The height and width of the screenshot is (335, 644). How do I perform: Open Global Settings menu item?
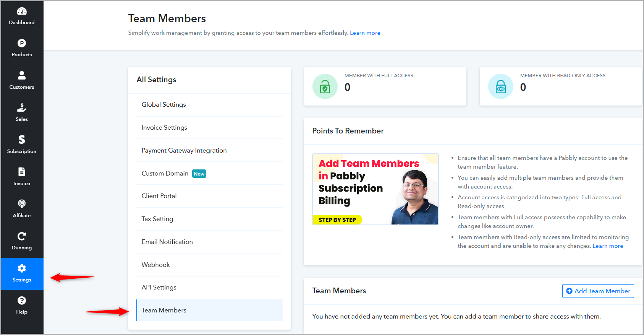click(x=209, y=105)
